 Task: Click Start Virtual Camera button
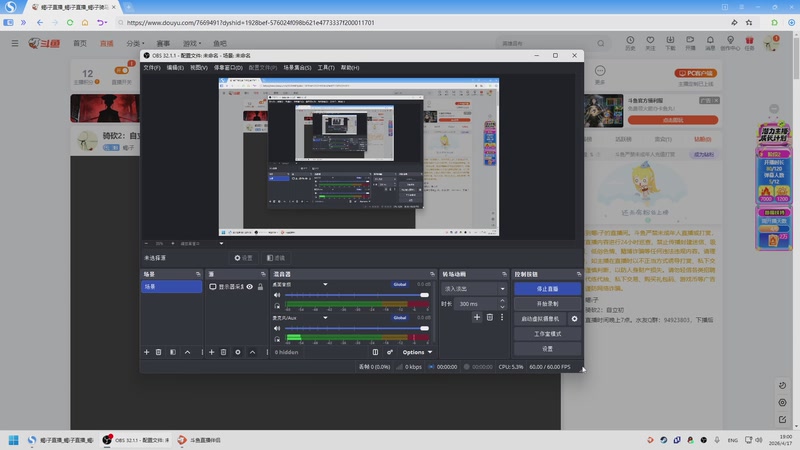[x=540, y=319]
